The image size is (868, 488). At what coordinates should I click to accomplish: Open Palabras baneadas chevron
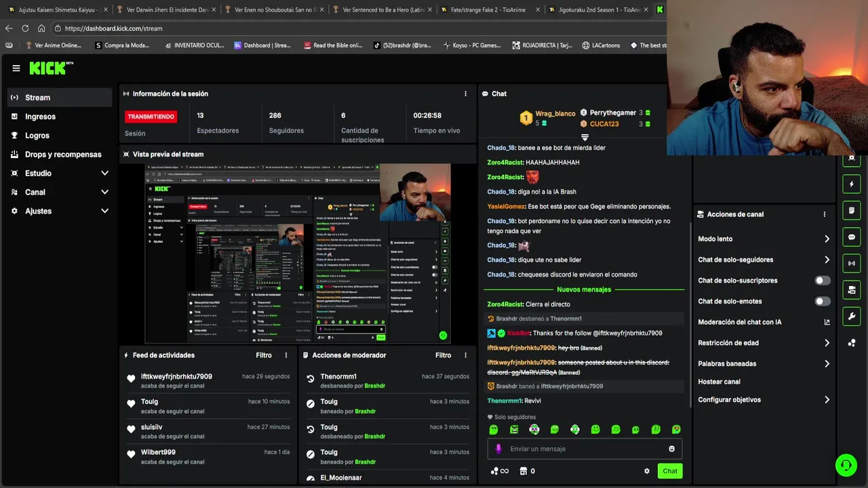tap(827, 364)
